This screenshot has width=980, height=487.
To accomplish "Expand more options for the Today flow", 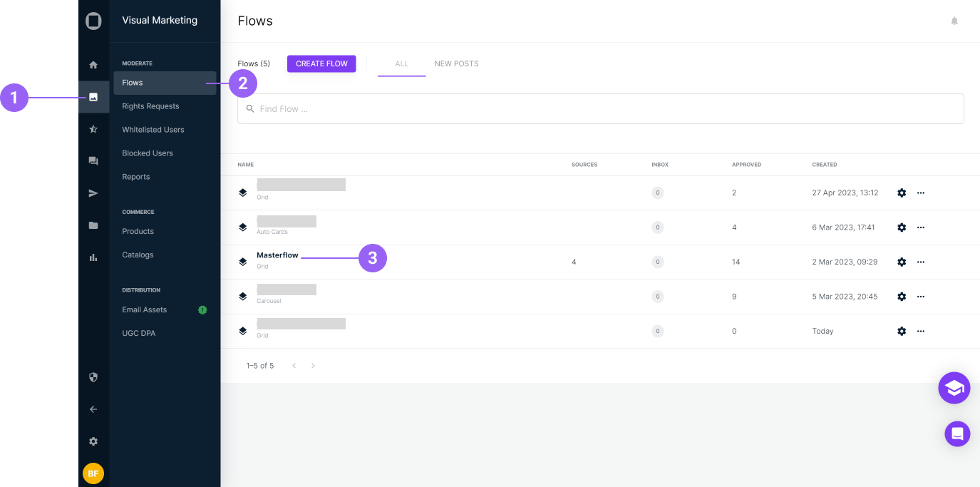I will coord(921,332).
